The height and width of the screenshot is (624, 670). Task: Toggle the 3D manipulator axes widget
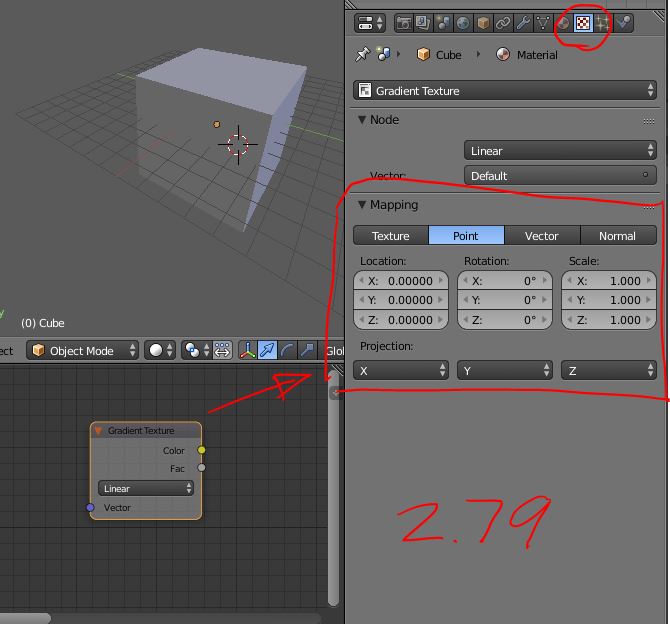click(x=247, y=350)
